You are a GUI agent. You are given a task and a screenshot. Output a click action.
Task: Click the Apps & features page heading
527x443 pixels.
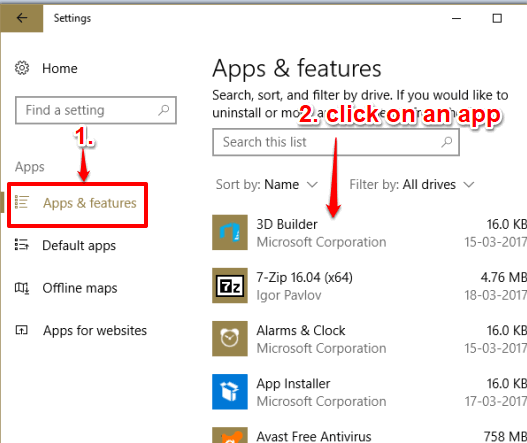coord(297,69)
